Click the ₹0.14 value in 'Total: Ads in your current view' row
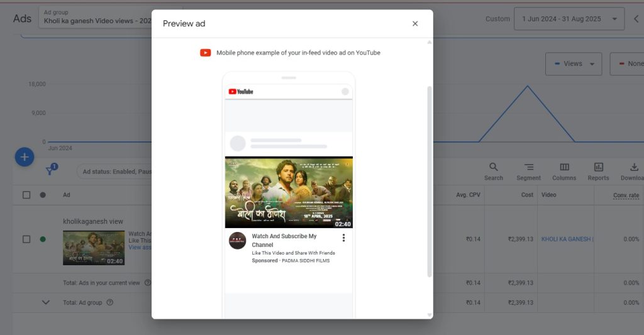Image resolution: width=644 pixels, height=335 pixels. [473, 283]
